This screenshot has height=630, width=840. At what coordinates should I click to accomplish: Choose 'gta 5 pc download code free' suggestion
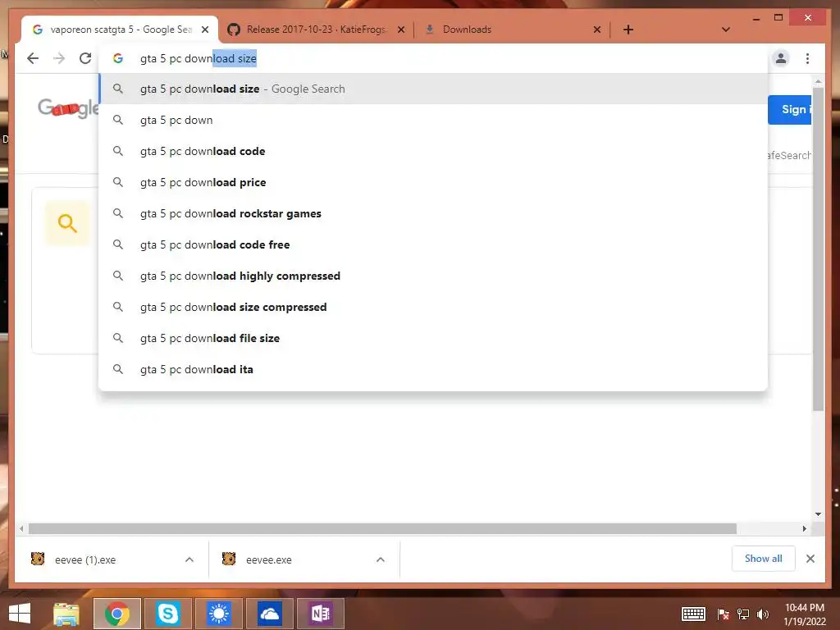pos(433,244)
